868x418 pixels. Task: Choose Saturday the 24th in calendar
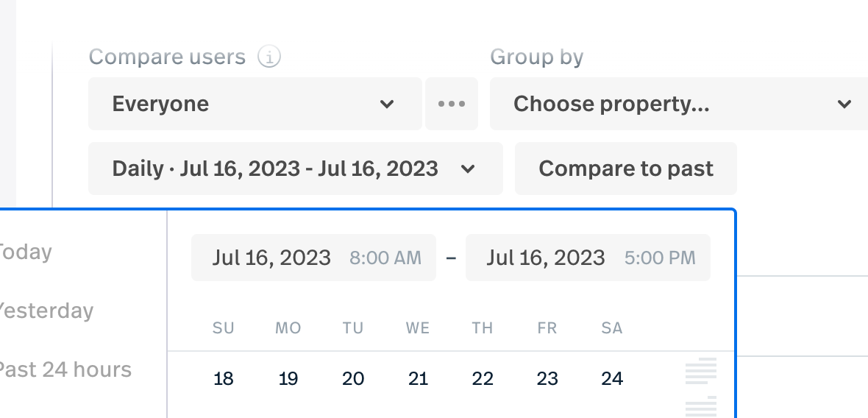612,379
